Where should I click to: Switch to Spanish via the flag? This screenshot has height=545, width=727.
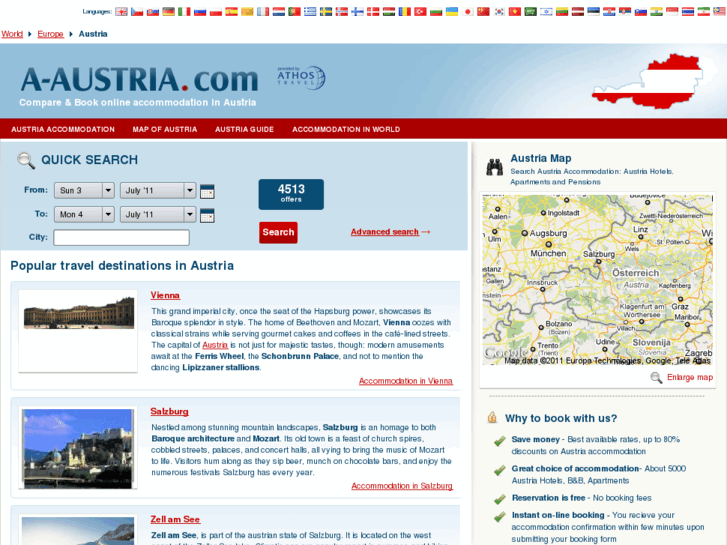coord(232,12)
